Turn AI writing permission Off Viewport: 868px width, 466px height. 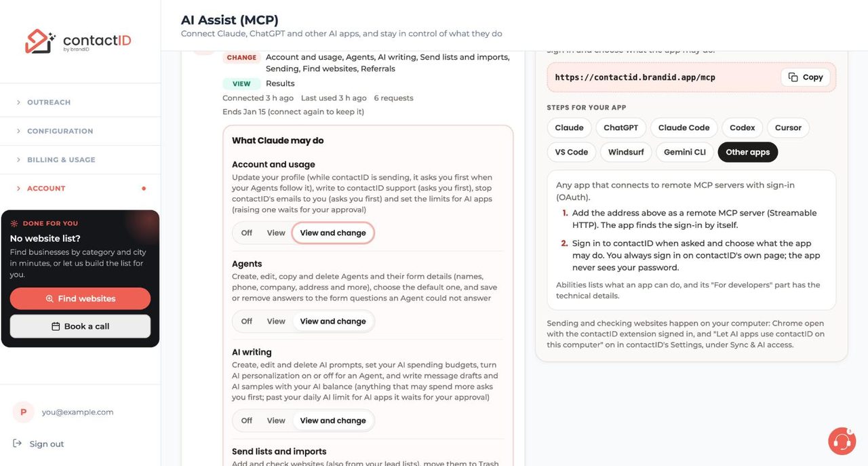click(x=247, y=421)
